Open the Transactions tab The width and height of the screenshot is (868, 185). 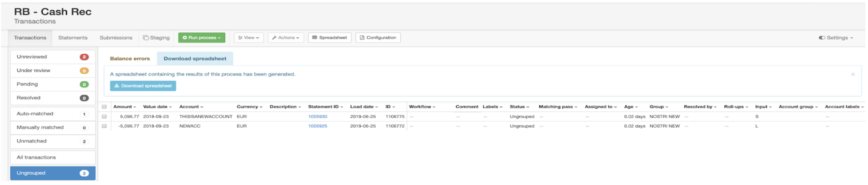point(30,38)
